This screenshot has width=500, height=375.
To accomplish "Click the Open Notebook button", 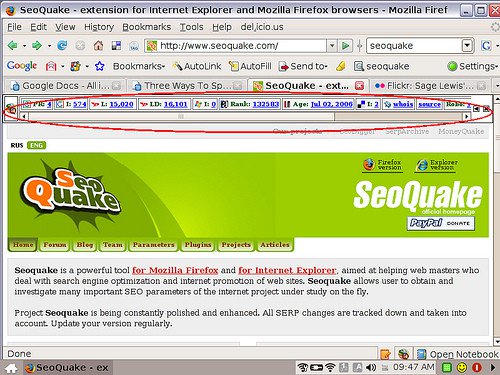I will (x=458, y=354).
